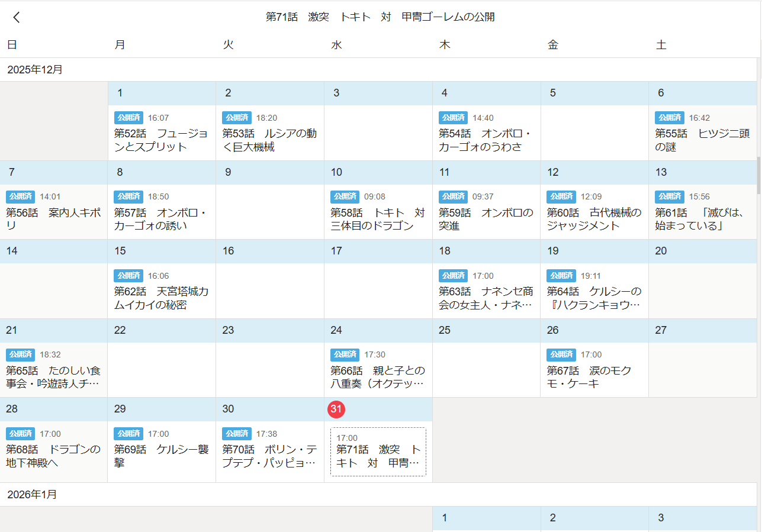
Task: Click 公開済 badge for episode 67
Action: tap(561, 354)
